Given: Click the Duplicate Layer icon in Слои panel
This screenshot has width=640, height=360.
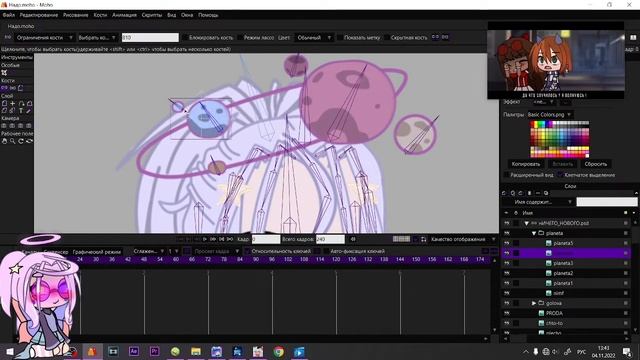Looking at the screenshot, I should coord(513,193).
